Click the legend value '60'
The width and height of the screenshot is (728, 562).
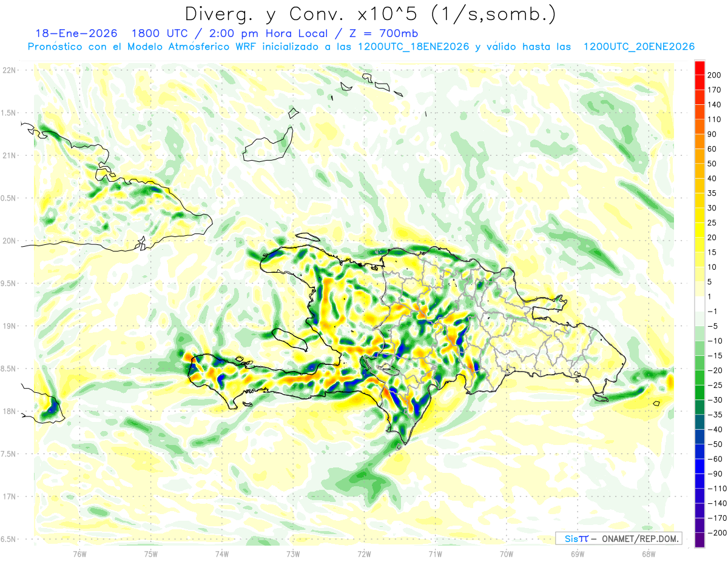tap(712, 149)
